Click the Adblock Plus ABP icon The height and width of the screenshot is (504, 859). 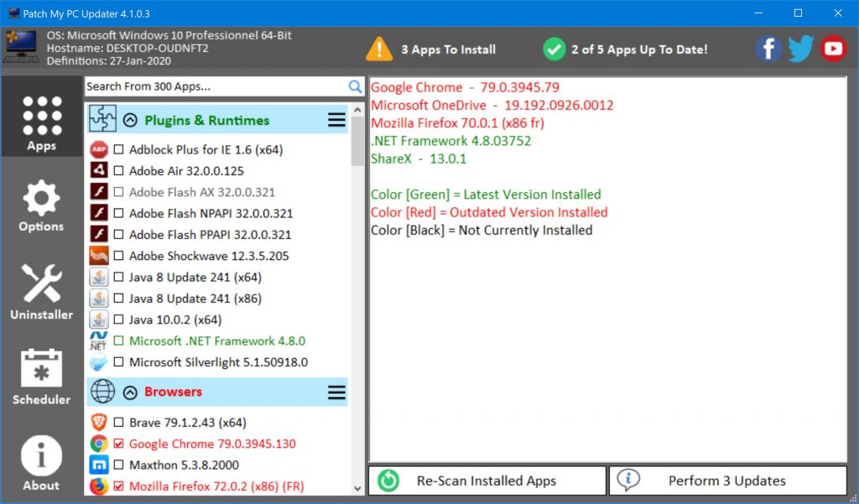[99, 149]
